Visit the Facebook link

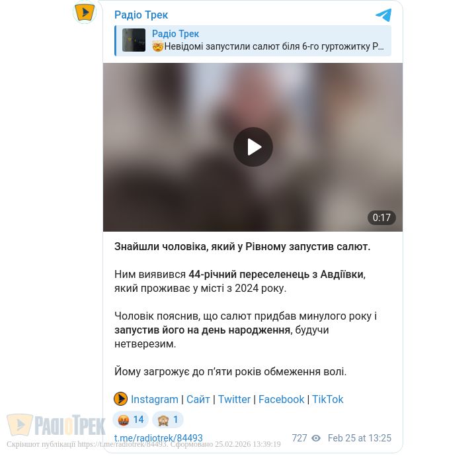pos(281,399)
